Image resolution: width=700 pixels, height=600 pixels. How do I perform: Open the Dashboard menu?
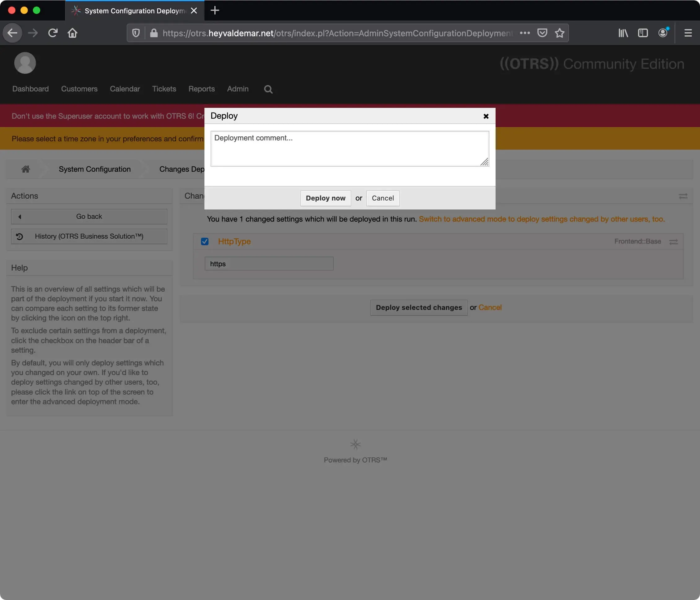coord(30,89)
